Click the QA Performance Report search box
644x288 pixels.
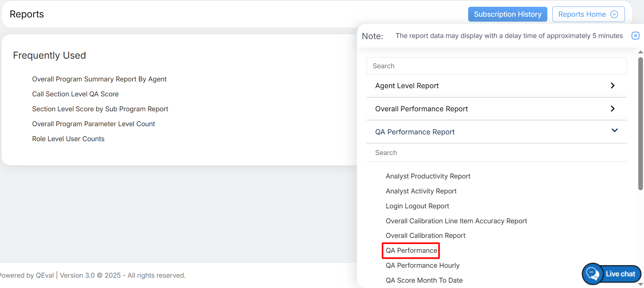496,153
